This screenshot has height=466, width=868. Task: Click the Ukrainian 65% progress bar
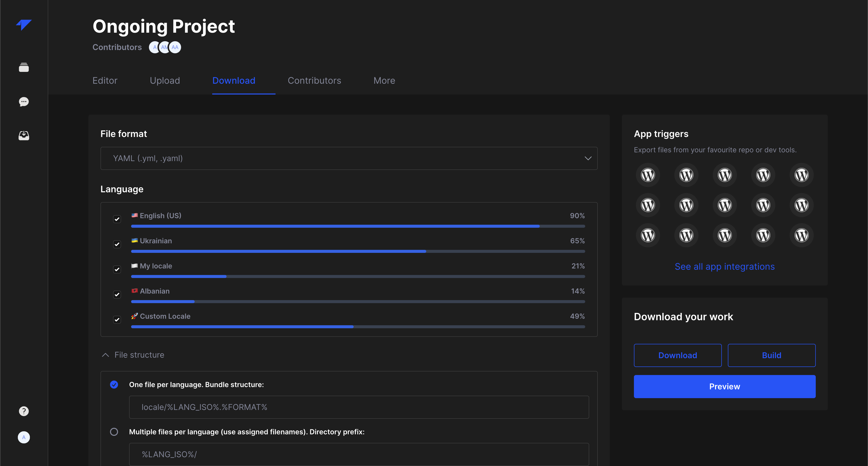pos(358,251)
